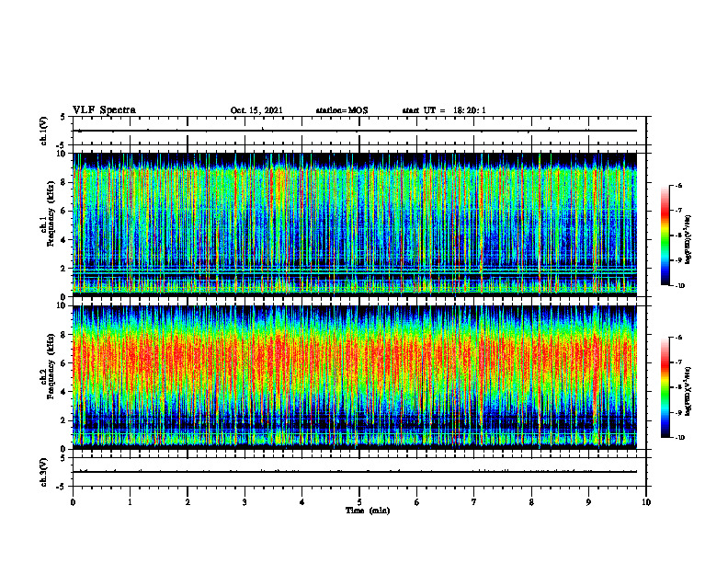Screen dimensions: 728x563
Task: Click time axis tick label '8'
Action: click(x=531, y=502)
